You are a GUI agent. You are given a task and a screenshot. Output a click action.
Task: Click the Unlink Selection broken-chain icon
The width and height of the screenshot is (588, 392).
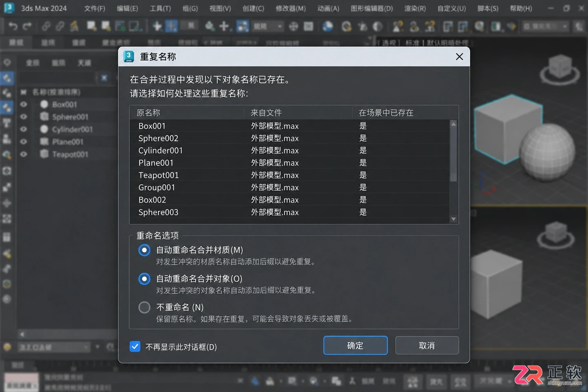60,27
